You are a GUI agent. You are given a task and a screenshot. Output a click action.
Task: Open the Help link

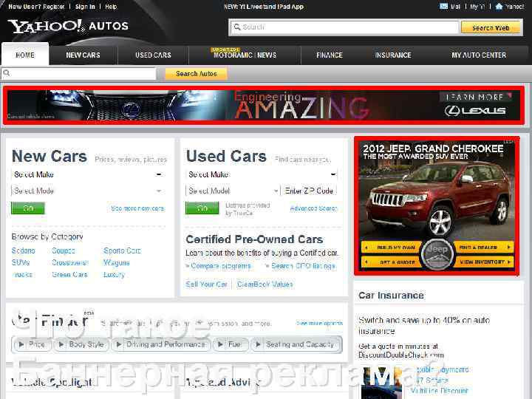point(111,7)
